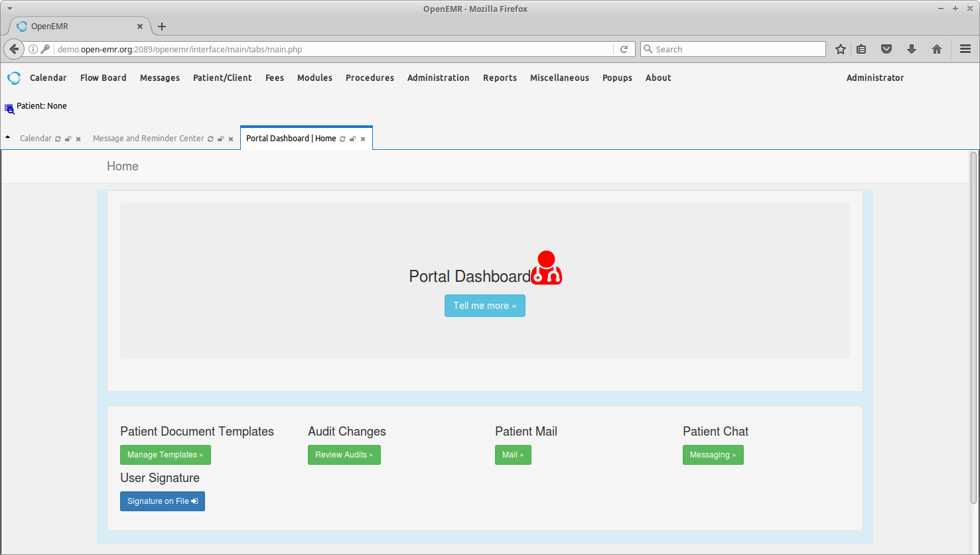
Task: Click the Patient Document Templates heading
Action: pyautogui.click(x=197, y=432)
